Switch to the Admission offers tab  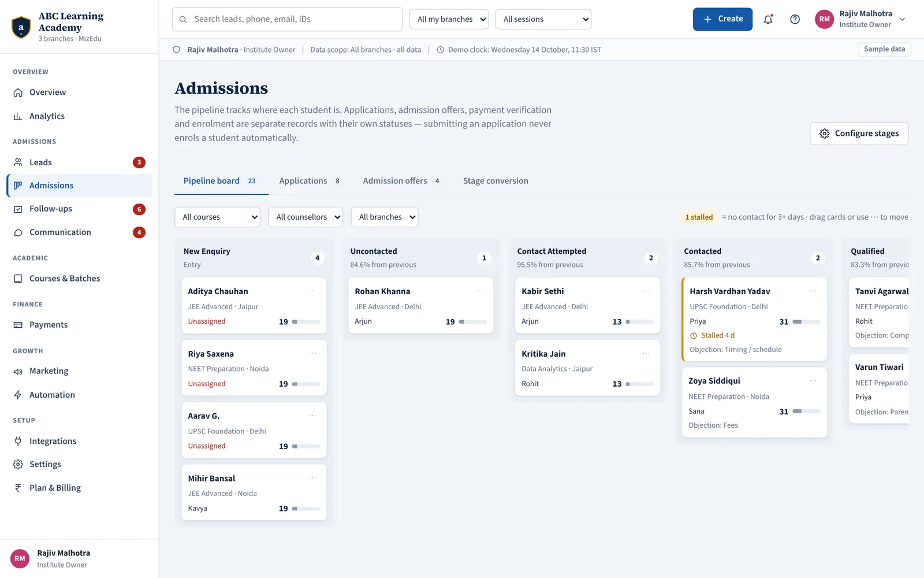click(x=401, y=181)
